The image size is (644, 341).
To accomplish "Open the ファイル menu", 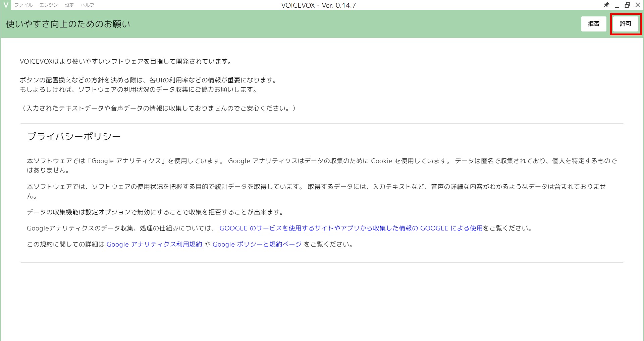I will 23,5.
